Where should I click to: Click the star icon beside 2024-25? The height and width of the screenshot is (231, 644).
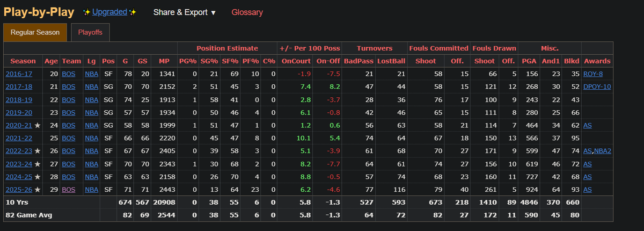[37, 177]
